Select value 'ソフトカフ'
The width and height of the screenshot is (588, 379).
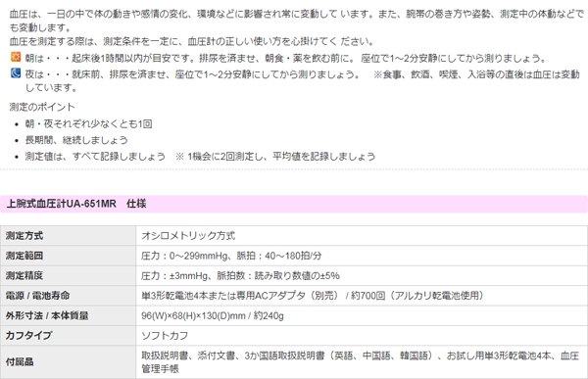(165, 336)
